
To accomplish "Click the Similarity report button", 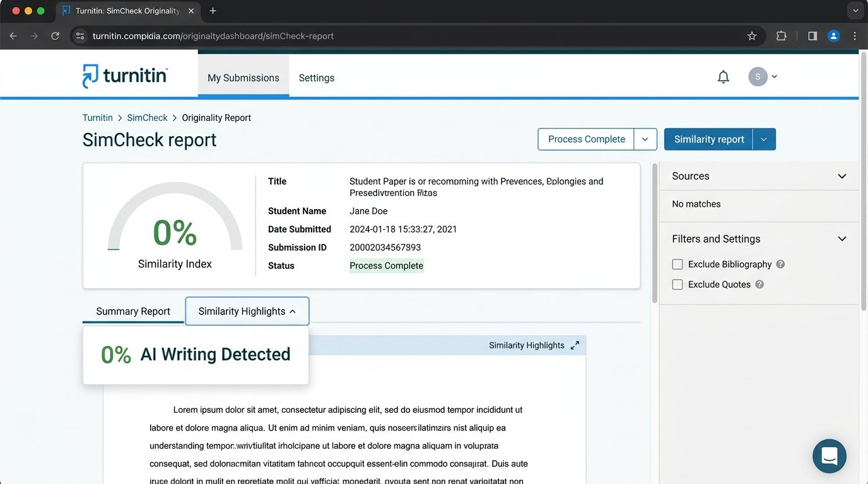I will tap(708, 139).
